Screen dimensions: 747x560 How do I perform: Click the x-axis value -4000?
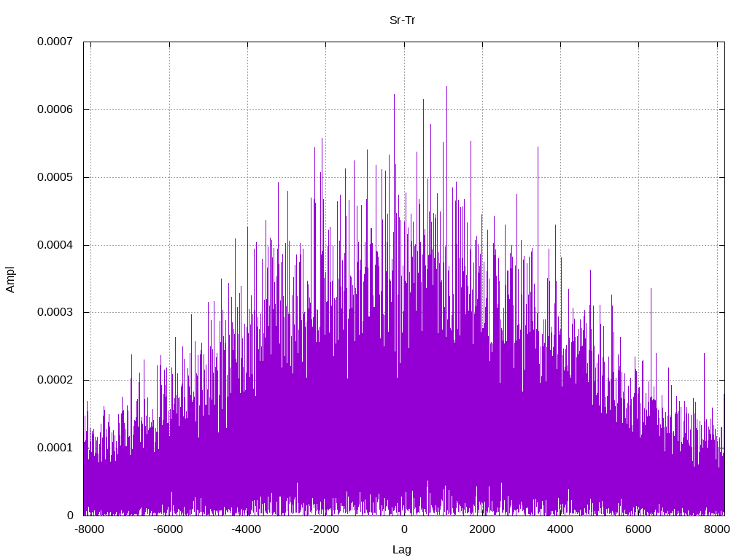(247, 529)
